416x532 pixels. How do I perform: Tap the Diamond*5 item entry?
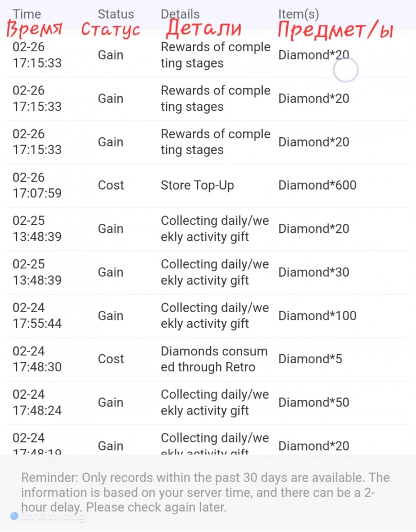click(310, 359)
